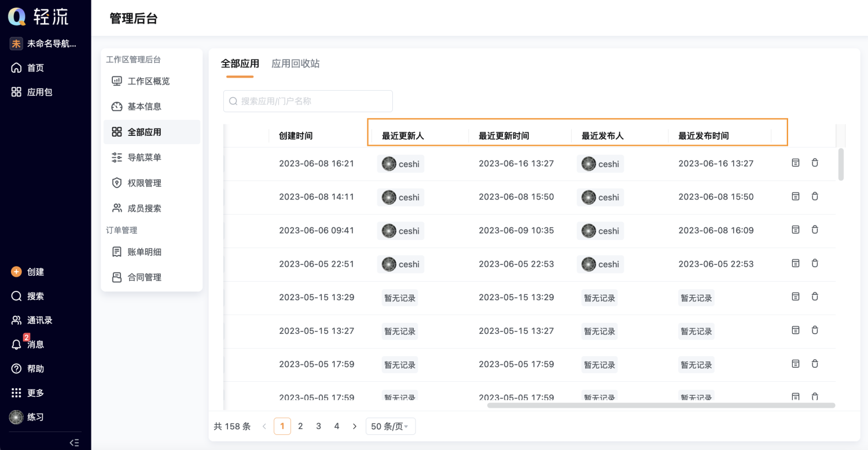Open log icon for row created 2023-06-08 14:11
The image size is (868, 450).
tap(796, 197)
